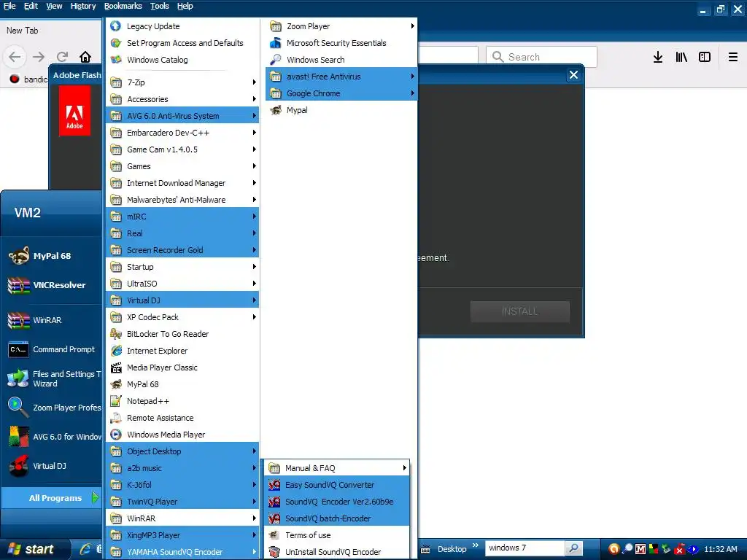Viewport: 747px width, 560px height.
Task: Open Terms of use document
Action: click(x=337, y=534)
